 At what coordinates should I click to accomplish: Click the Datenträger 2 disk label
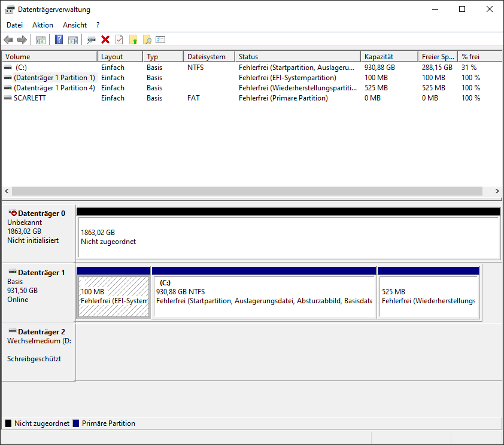[x=41, y=332]
